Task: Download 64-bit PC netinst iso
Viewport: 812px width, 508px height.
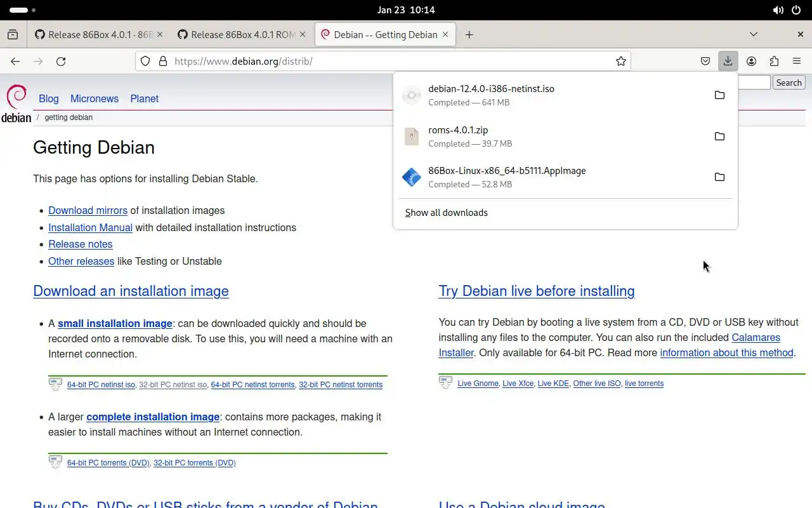Action: click(x=101, y=385)
